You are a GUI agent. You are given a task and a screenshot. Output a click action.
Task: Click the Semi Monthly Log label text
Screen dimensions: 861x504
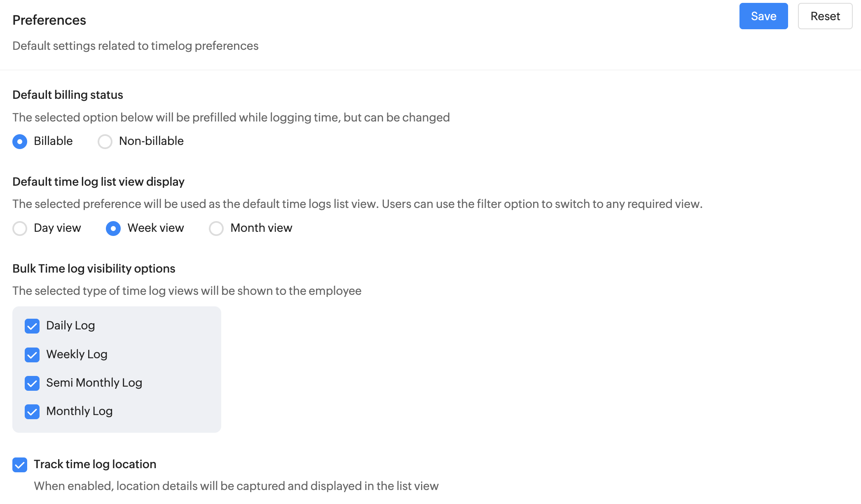[94, 383]
